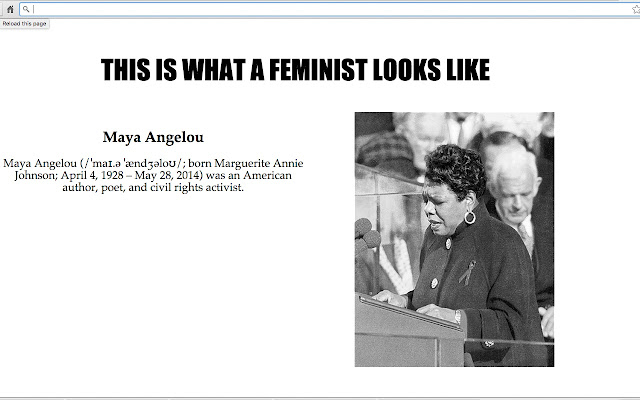
Task: Go to the browser home page icon
Action: click(x=10, y=9)
